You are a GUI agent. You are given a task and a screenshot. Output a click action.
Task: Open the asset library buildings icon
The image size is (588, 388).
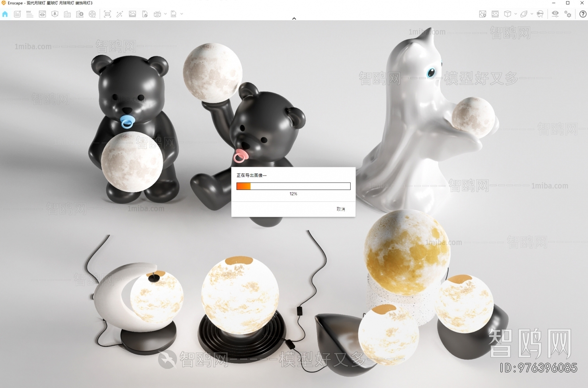point(67,14)
